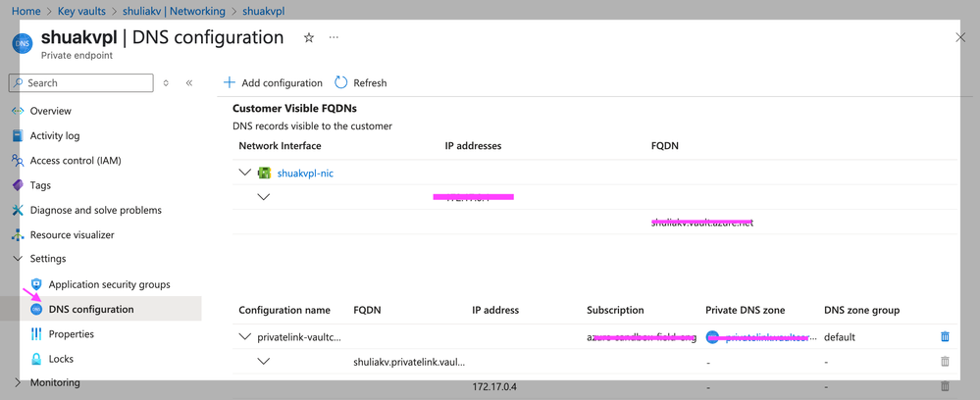Click the Private DNS zone icon
Viewport: 980px width, 400px height.
[x=713, y=336]
